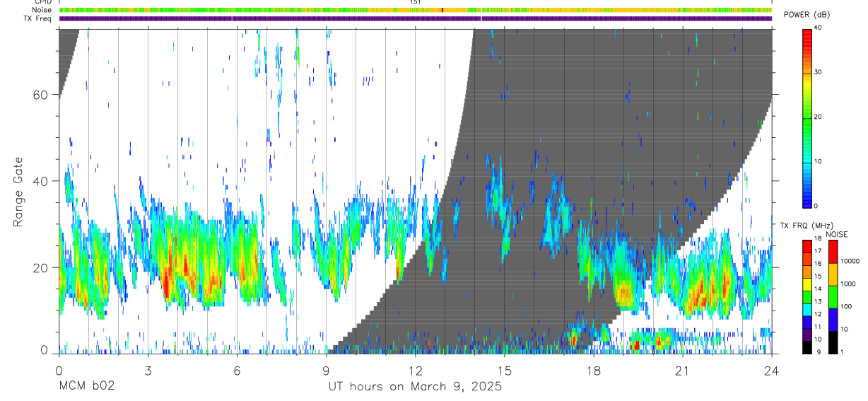Click the cyan segment of TX FRQ legend

click(807, 309)
